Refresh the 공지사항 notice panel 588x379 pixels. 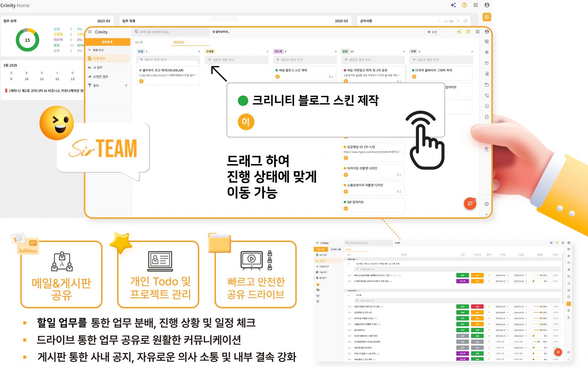click(x=465, y=21)
